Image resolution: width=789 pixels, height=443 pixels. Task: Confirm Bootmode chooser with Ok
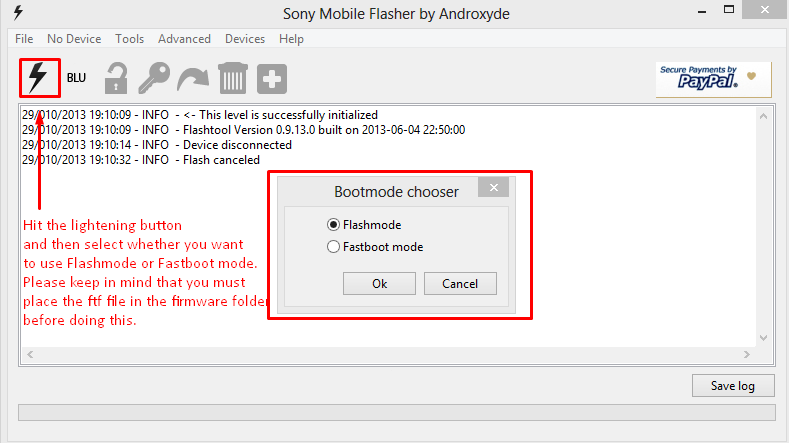[379, 283]
